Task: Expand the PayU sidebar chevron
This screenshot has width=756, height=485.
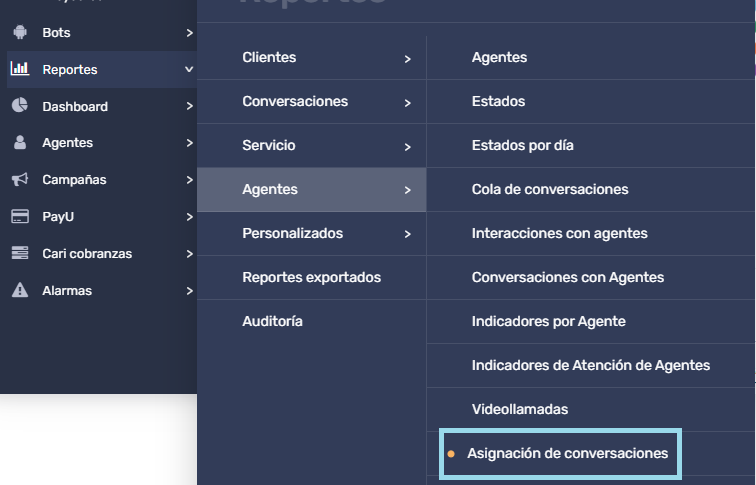Action: tap(189, 217)
